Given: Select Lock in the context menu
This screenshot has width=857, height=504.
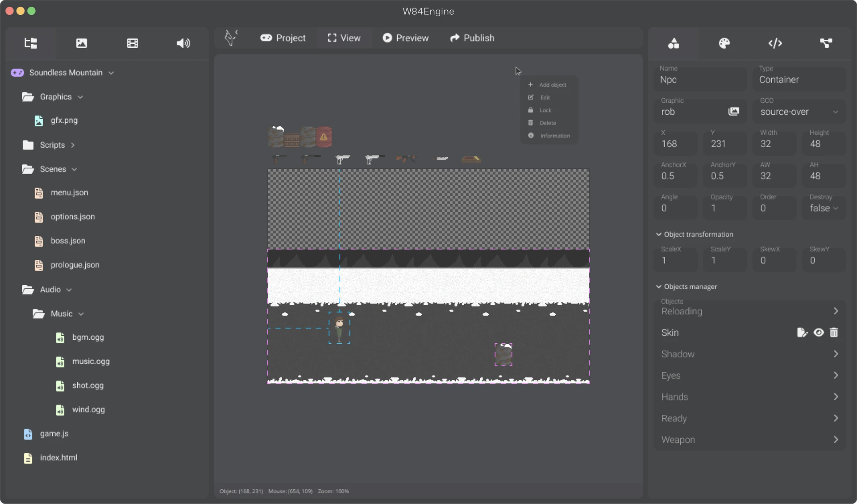Looking at the screenshot, I should pos(545,110).
